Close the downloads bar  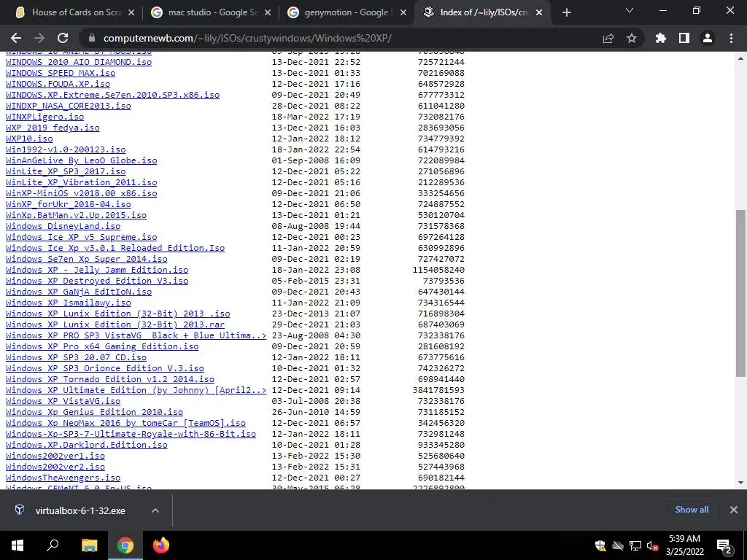(x=734, y=510)
